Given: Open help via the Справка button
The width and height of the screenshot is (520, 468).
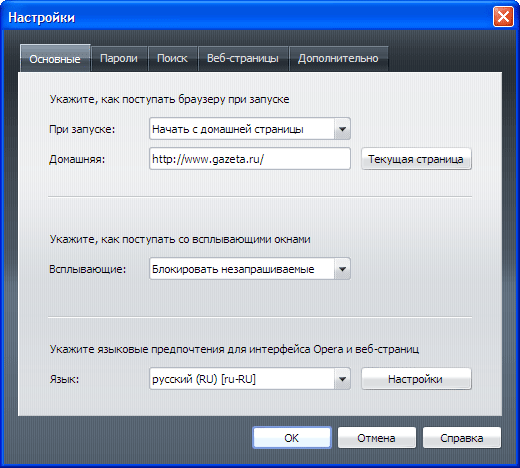Looking at the screenshot, I should 462,438.
